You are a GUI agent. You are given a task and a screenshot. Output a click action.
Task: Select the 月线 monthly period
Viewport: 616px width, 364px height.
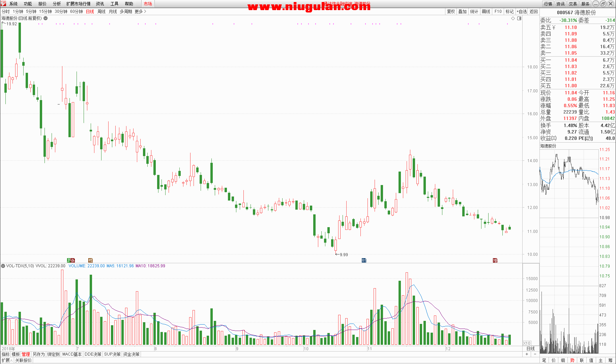click(113, 11)
